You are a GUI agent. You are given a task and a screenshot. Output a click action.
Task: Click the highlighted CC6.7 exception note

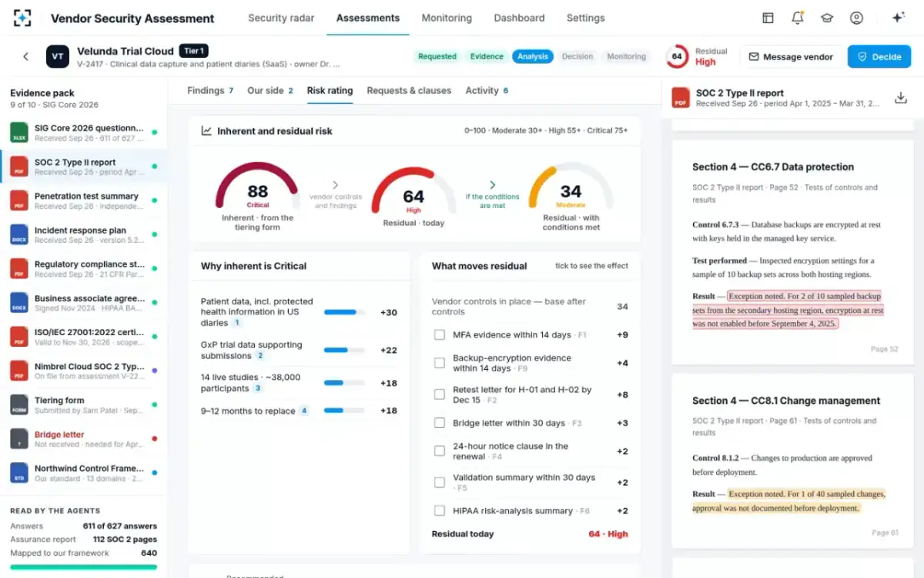tap(788, 310)
